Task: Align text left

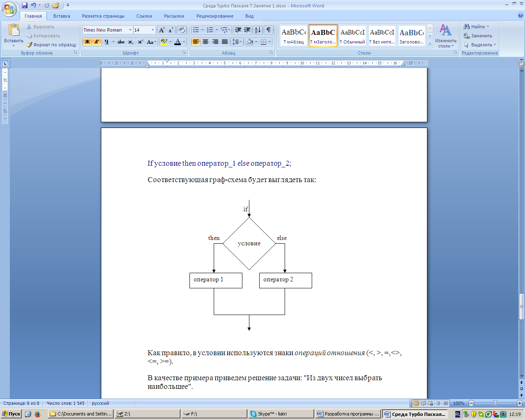Action: pos(196,42)
